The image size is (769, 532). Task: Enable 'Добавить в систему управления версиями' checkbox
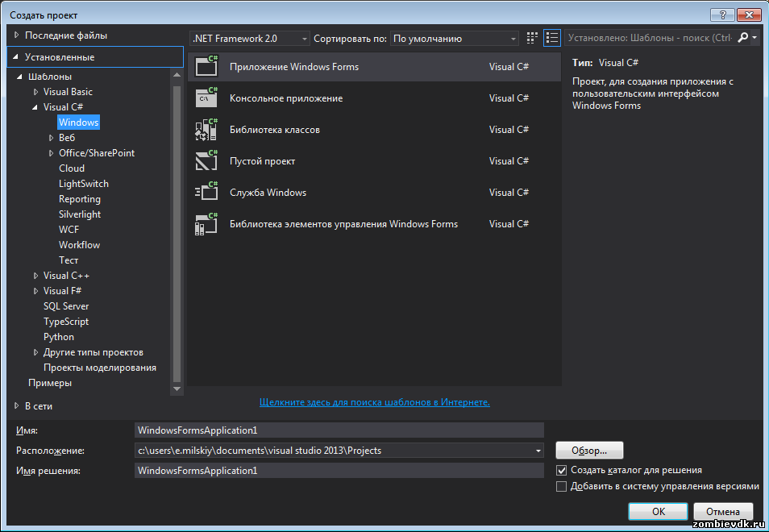click(562, 486)
